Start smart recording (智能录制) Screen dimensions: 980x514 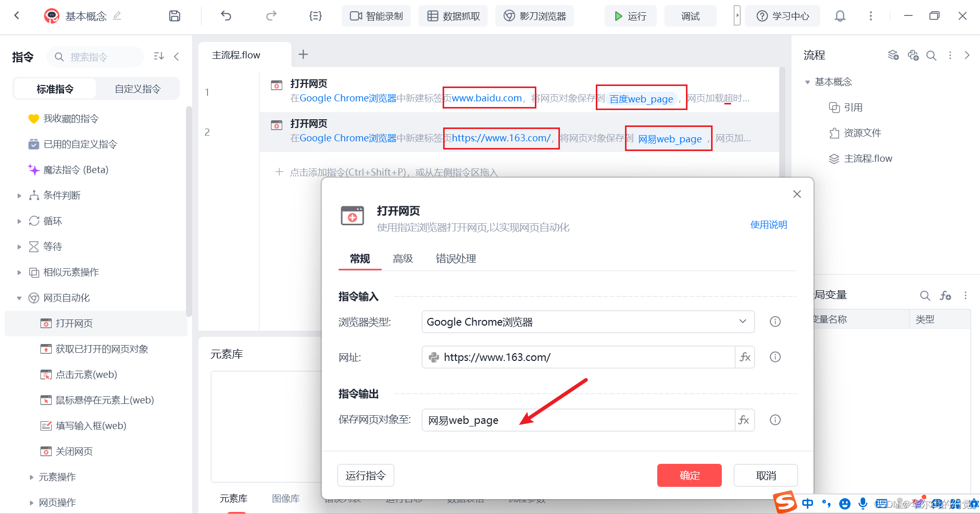377,16
